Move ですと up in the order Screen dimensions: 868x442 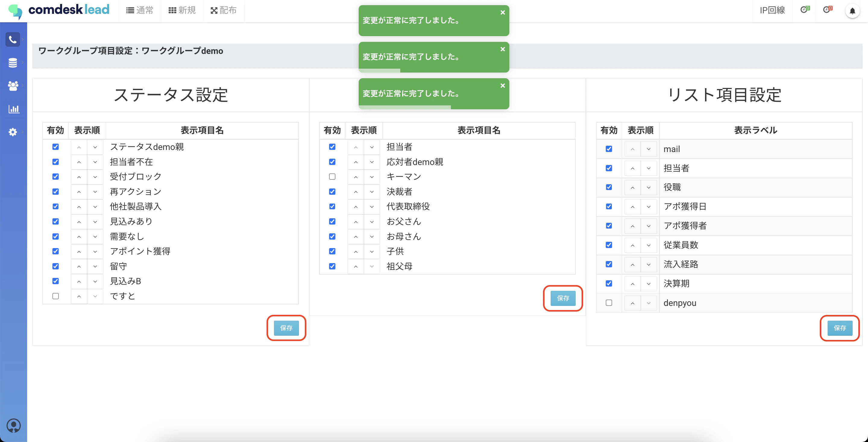pyautogui.click(x=79, y=297)
